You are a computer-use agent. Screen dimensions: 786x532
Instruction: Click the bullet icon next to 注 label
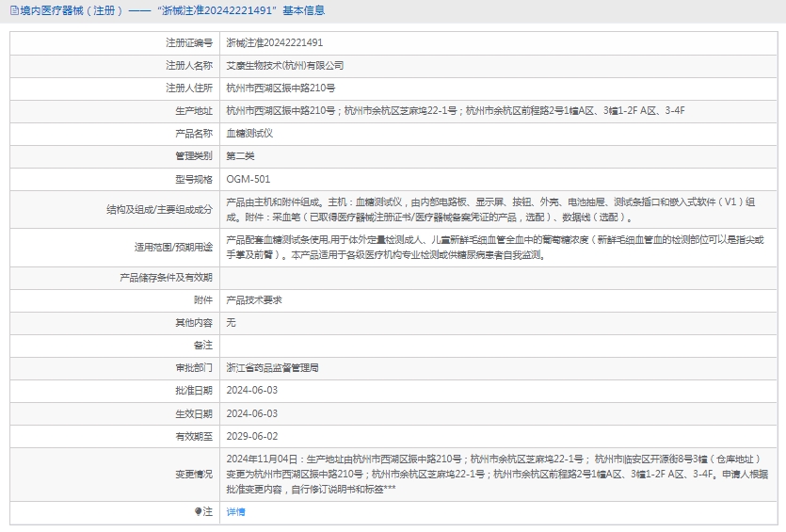click(199, 511)
